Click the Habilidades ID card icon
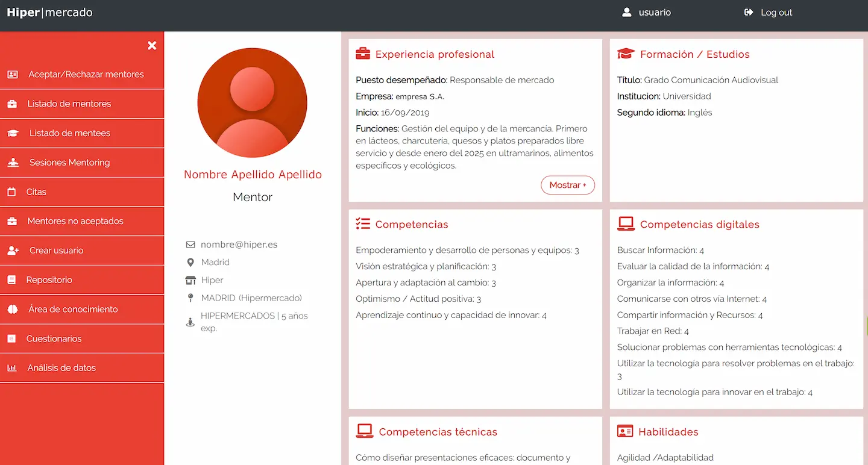The image size is (868, 465). (625, 432)
